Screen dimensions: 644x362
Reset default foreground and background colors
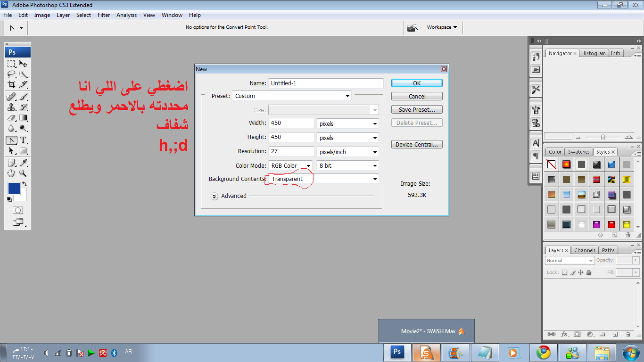pos(9,199)
